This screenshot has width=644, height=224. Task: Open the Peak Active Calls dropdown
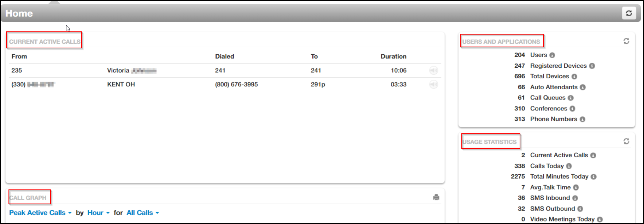(40, 213)
